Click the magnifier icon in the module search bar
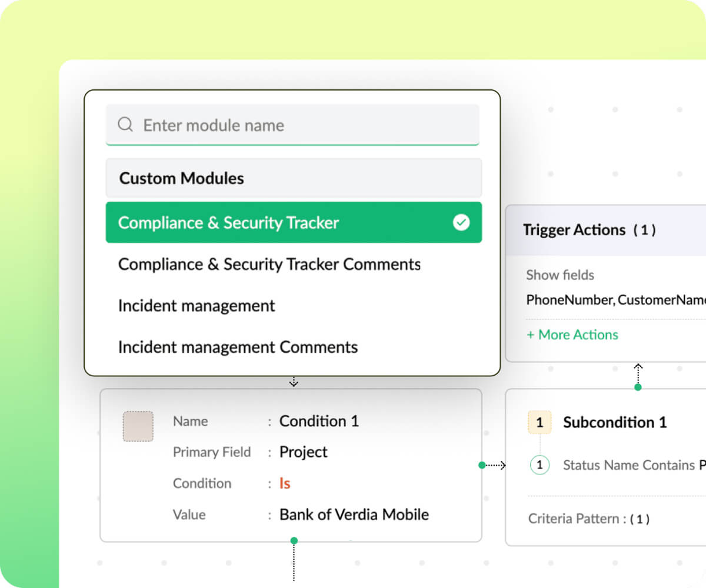The height and width of the screenshot is (588, 706). [125, 125]
